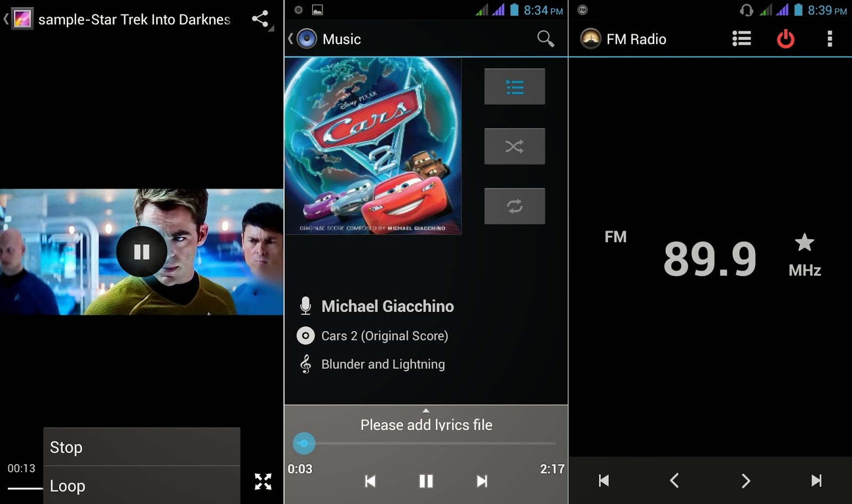Open the FM Radio channel list
This screenshot has width=852, height=504.
pyautogui.click(x=741, y=38)
